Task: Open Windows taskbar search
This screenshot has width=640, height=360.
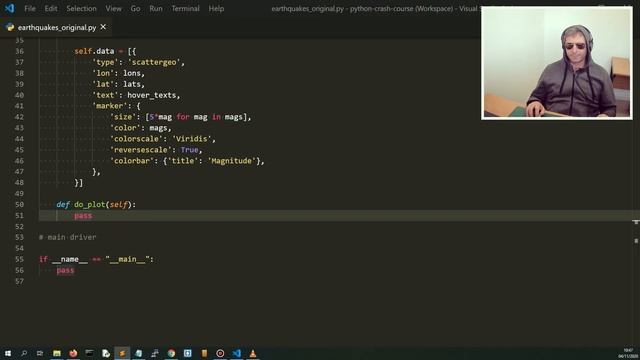Action: [24, 353]
